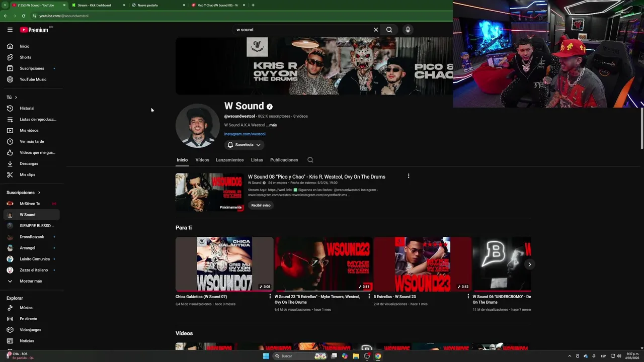644x362 pixels.
Task: Open Mis clips in the sidebar
Action: coord(31,174)
